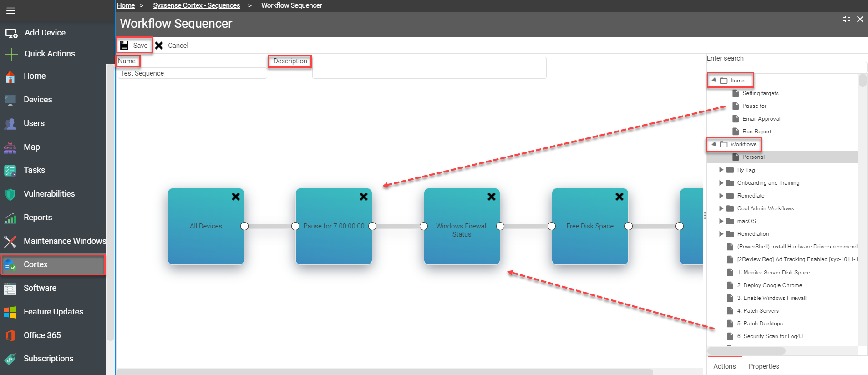Click the Add Device icon
868x375 pixels.
(x=11, y=33)
